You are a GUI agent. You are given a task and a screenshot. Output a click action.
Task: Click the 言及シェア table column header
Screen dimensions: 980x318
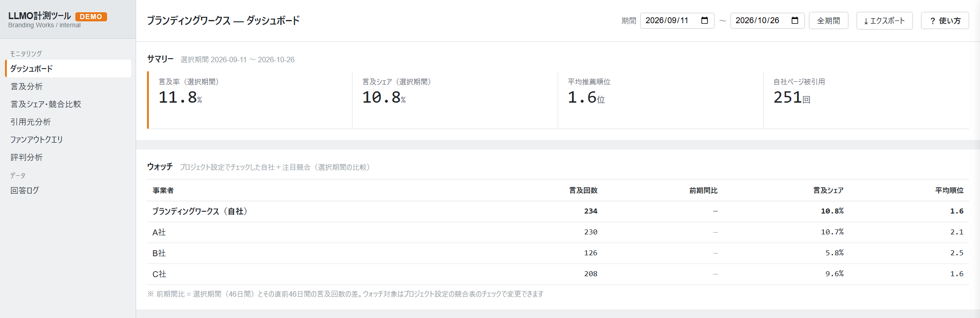point(828,190)
